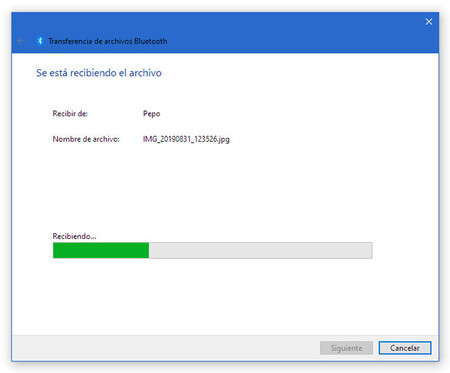Click the green filled part of progress bar
This screenshot has height=373, width=450.
(x=101, y=250)
